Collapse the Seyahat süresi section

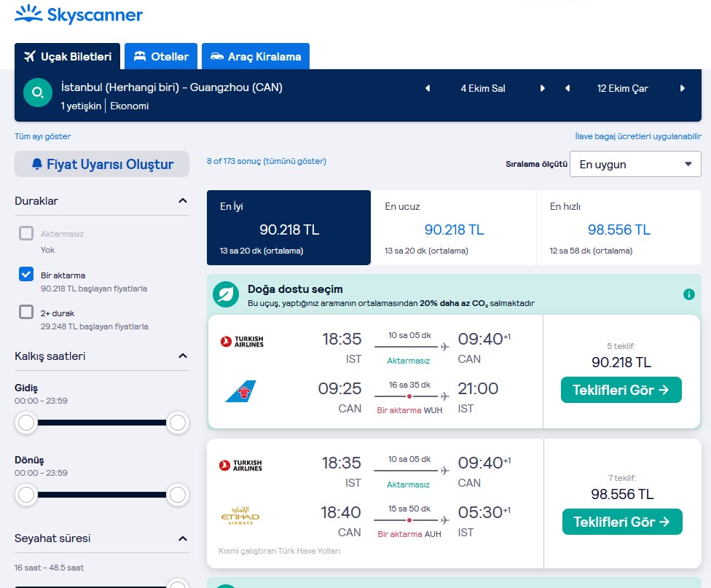(183, 538)
